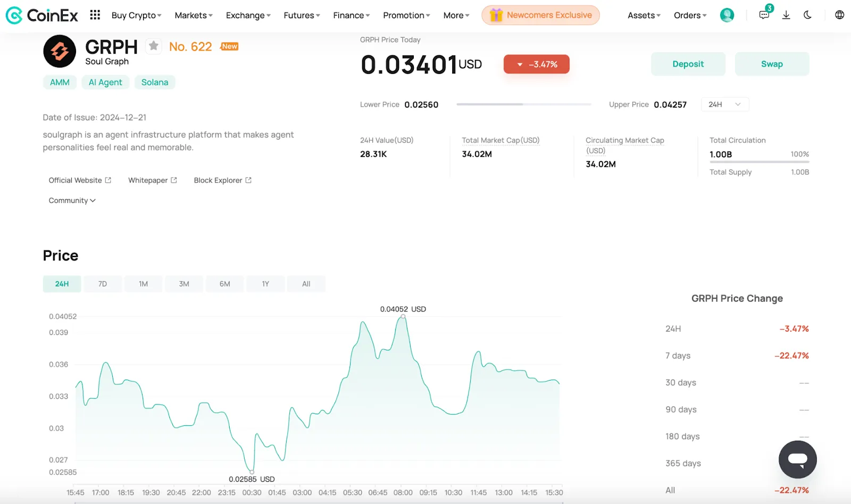Viewport: 851px width, 504px height.
Task: Click the Swap button
Action: [x=772, y=64]
